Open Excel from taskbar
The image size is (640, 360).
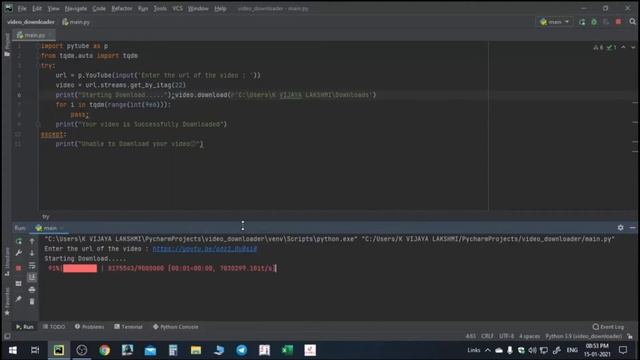pos(287,350)
